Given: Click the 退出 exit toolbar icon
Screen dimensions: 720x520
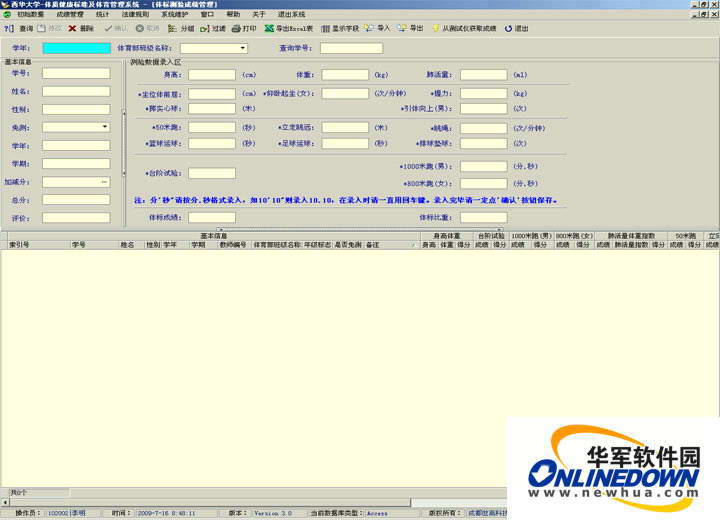Looking at the screenshot, I should coord(508,28).
